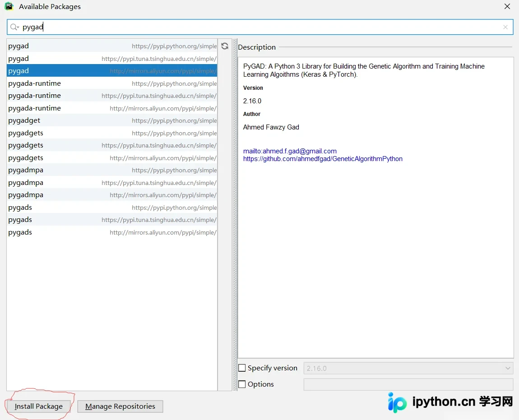Select pygad from pypi.python.org
Image resolution: width=519 pixels, height=420 pixels.
click(x=112, y=46)
